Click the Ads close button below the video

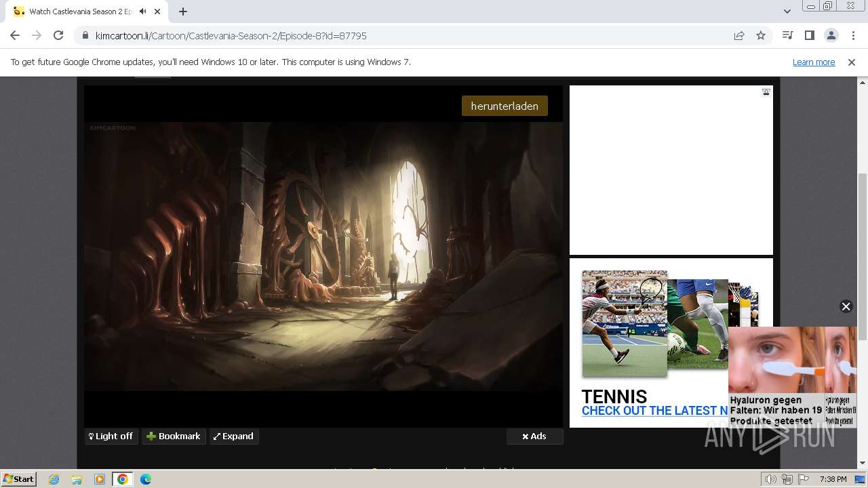tap(534, 436)
